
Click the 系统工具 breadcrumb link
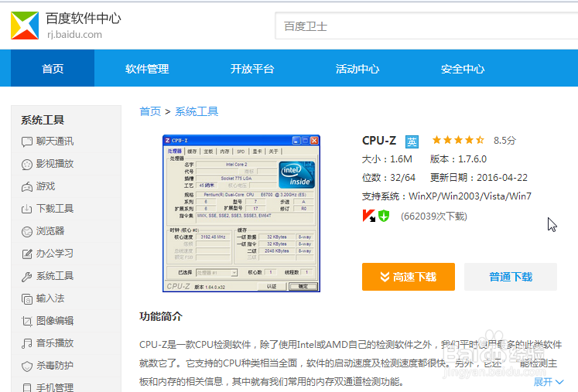coord(197,111)
